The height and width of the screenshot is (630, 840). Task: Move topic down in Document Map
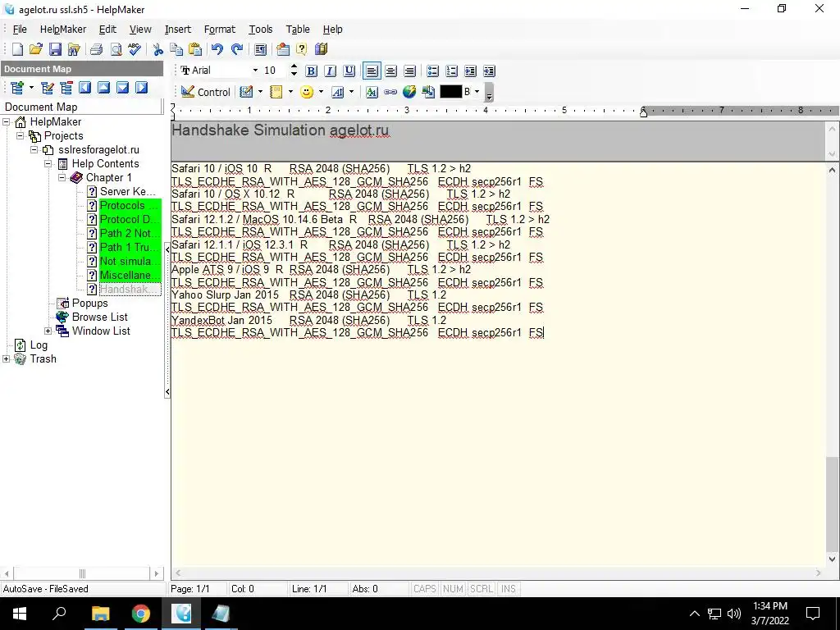123,87
